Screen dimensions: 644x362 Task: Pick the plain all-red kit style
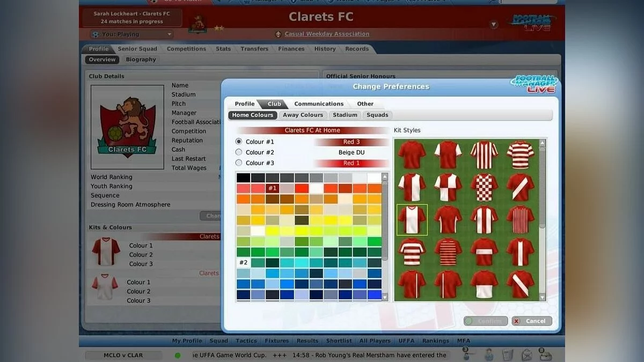[412, 155]
